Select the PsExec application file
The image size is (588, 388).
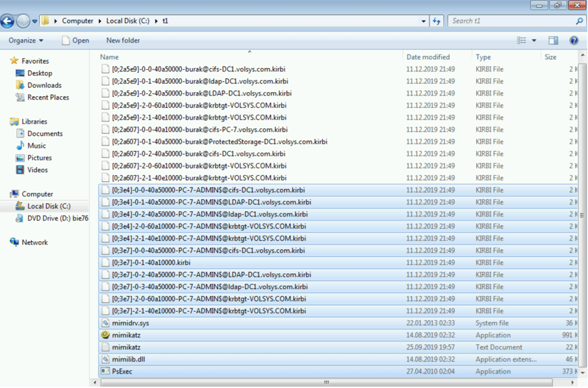tap(122, 372)
